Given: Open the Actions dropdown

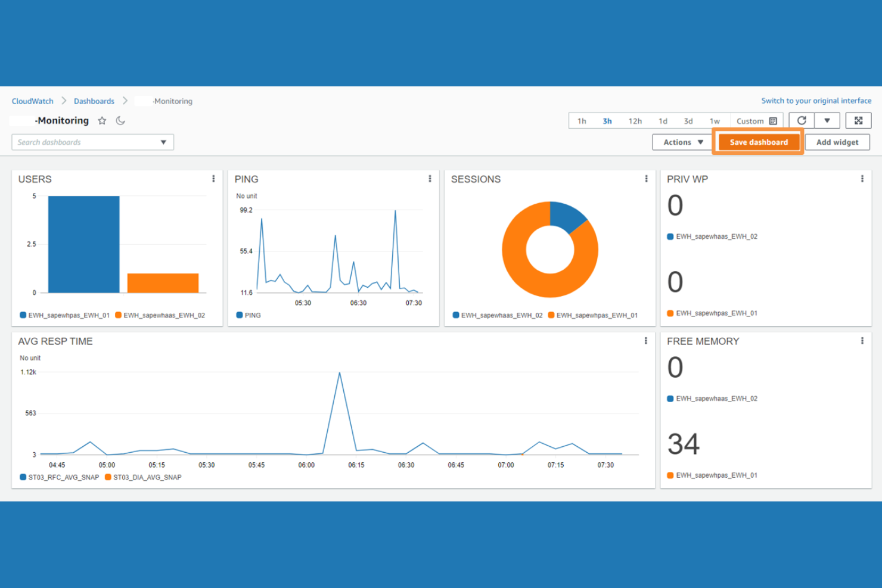Looking at the screenshot, I should (681, 142).
